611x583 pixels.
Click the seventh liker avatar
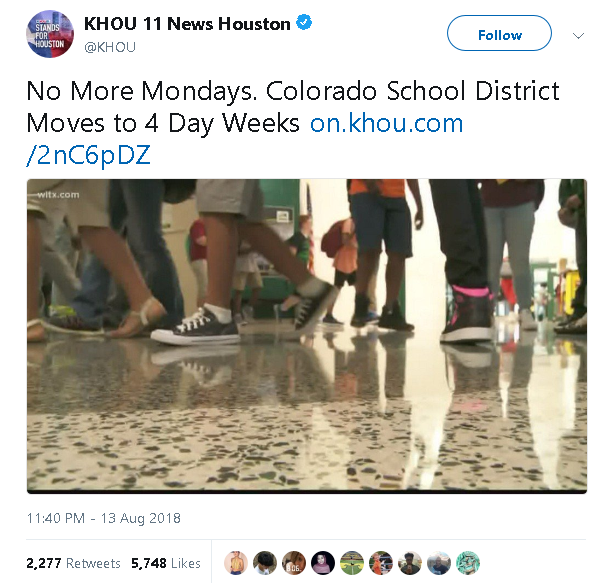click(x=410, y=563)
